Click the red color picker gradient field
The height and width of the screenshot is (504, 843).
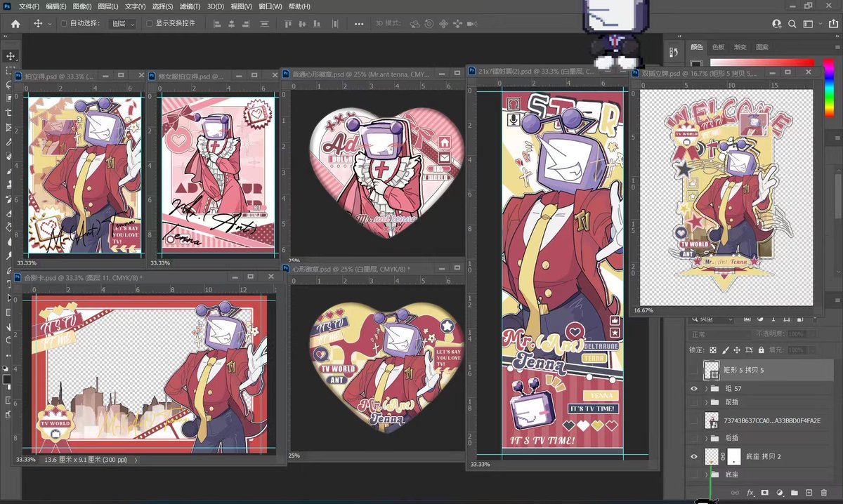(762, 62)
